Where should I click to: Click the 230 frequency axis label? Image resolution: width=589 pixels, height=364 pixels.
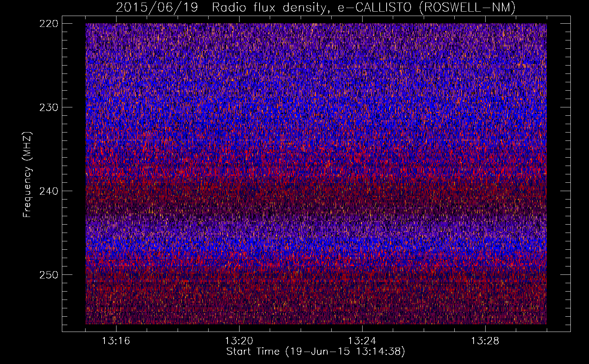48,107
